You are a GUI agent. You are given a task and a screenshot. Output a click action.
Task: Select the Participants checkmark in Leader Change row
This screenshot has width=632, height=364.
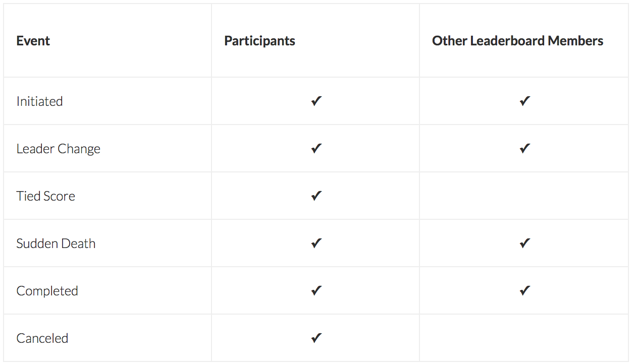click(316, 149)
